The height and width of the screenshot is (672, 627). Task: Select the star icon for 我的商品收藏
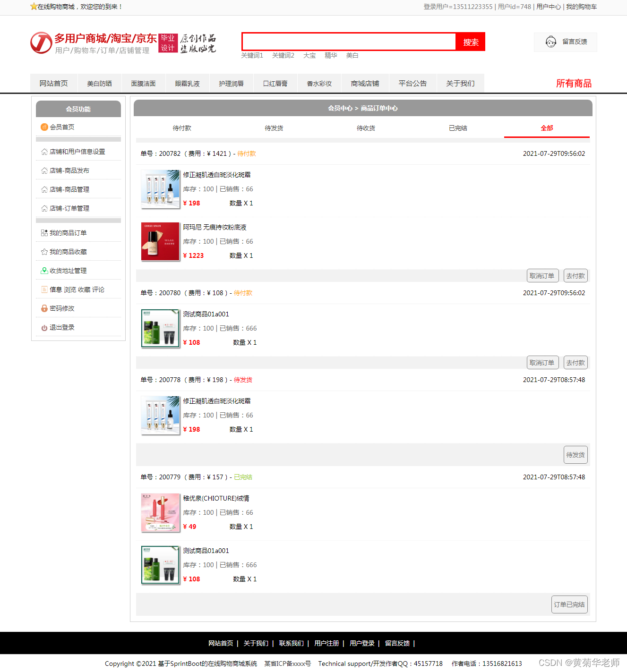[x=44, y=252]
